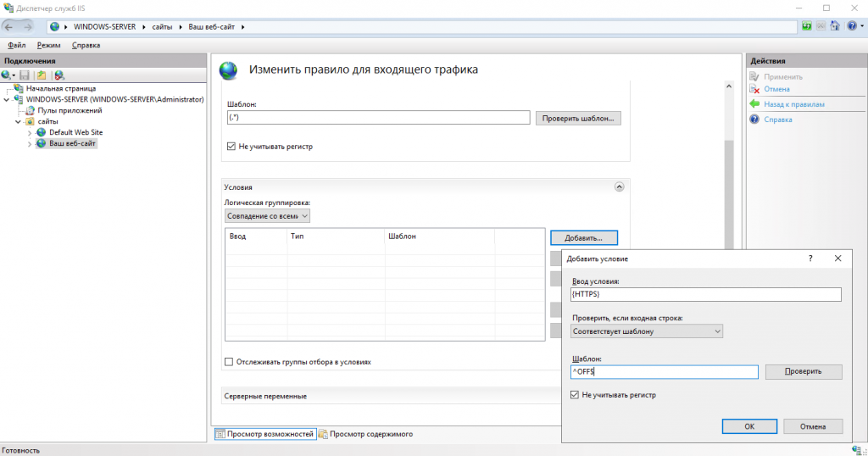Viewport: 868px width, 456px height.
Task: Click the Ввод column header
Action: [257, 236]
